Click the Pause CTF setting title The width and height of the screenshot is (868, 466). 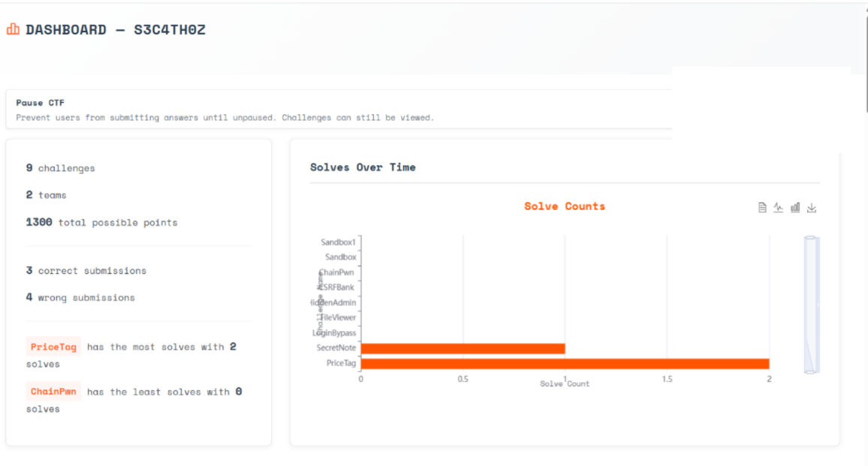coord(41,102)
